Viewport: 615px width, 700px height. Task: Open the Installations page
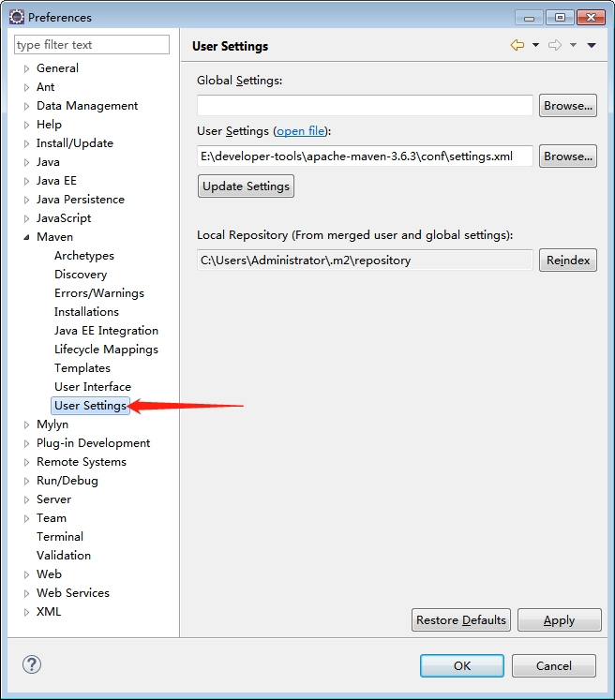pyautogui.click(x=86, y=312)
